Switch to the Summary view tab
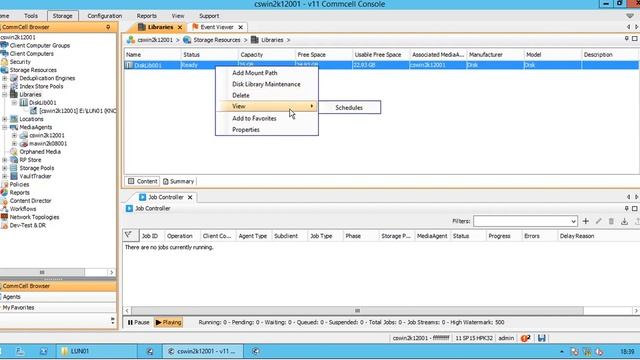 point(178,181)
